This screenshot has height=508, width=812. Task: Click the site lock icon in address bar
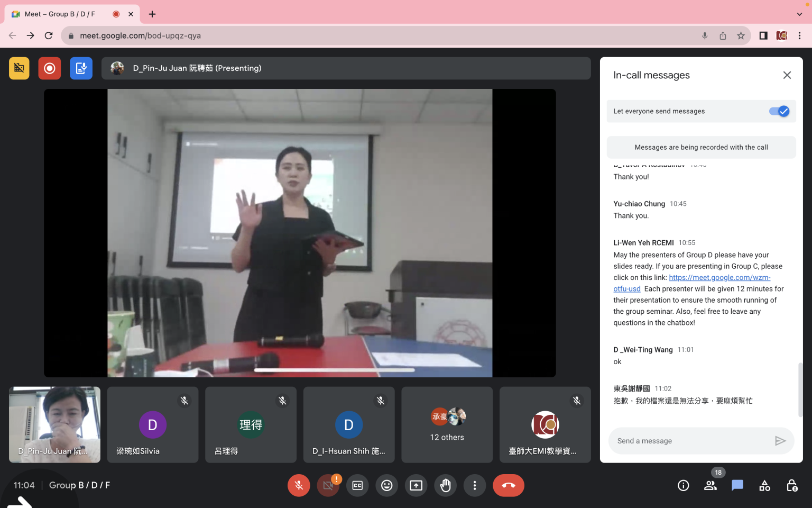click(71, 35)
